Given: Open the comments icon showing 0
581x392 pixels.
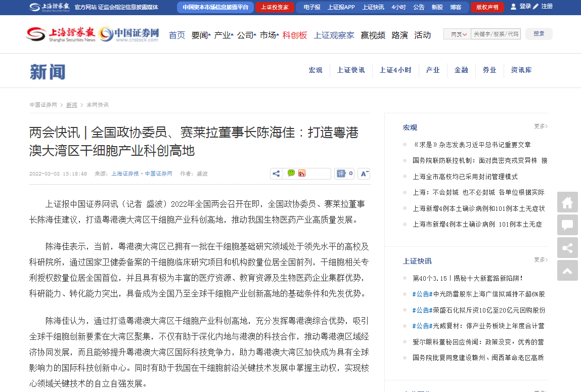Looking at the screenshot, I should point(345,173).
